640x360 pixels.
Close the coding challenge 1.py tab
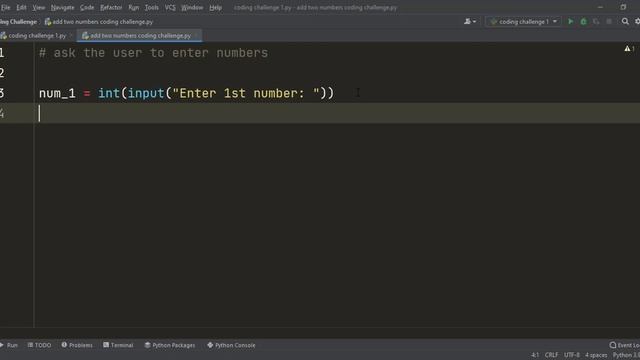[71, 36]
